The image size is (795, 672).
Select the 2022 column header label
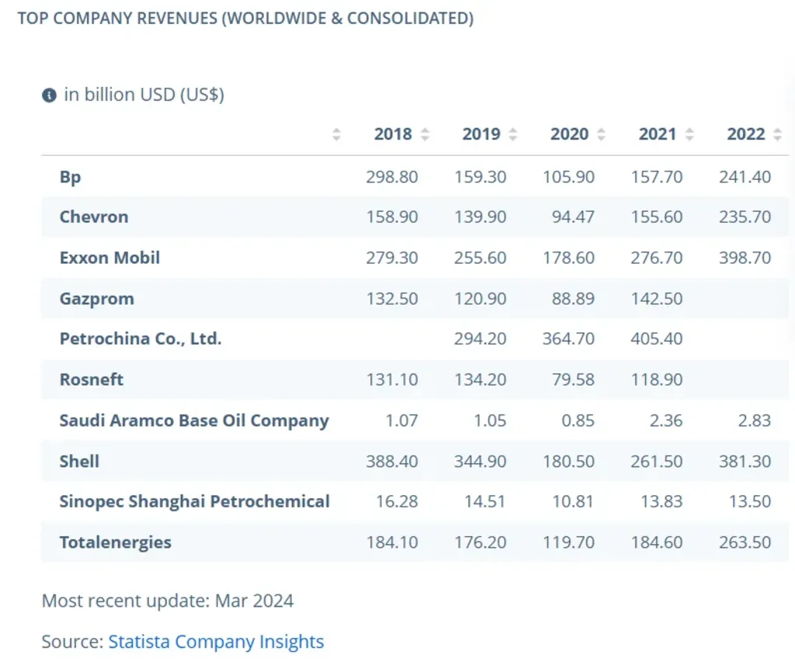coord(745,134)
